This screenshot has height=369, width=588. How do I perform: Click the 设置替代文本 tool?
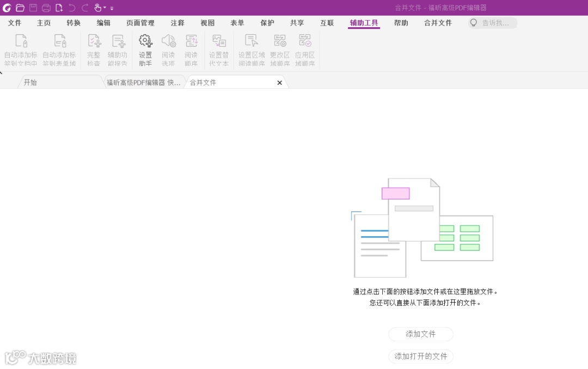click(219, 50)
